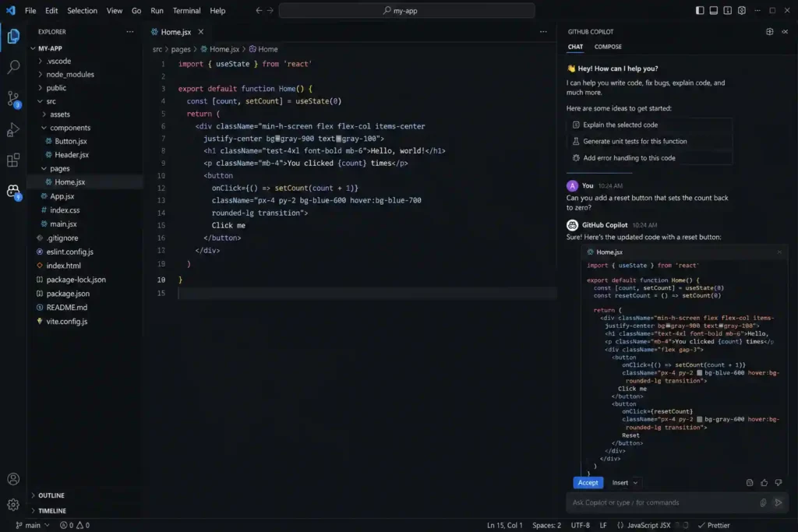Open App.jsx in the explorer
Viewport: 798px width, 532px height.
[x=62, y=196]
